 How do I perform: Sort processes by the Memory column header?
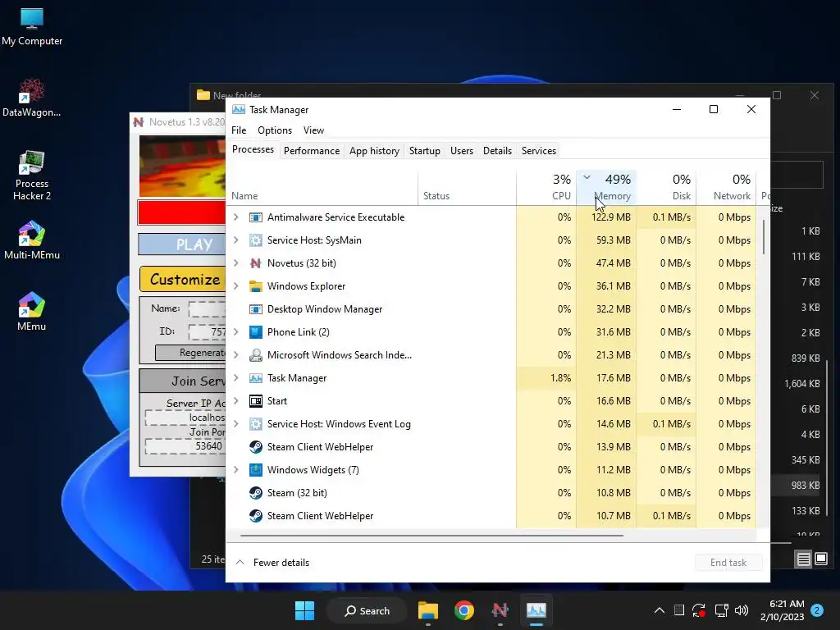point(606,188)
